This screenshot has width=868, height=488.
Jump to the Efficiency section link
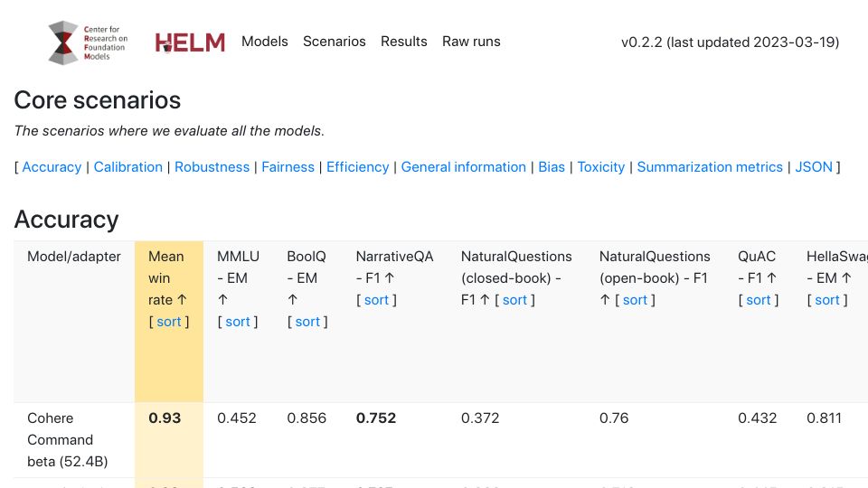click(358, 167)
